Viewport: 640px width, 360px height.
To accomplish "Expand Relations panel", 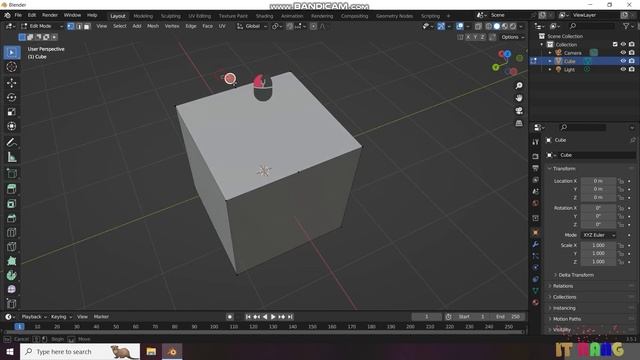I will pos(563,286).
